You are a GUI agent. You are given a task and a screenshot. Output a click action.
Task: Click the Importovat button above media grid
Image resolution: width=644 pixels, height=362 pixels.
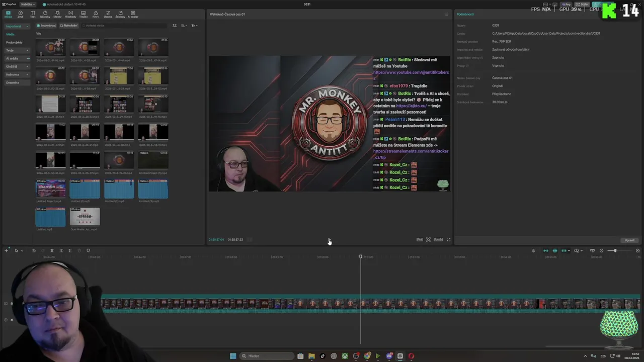click(46, 26)
